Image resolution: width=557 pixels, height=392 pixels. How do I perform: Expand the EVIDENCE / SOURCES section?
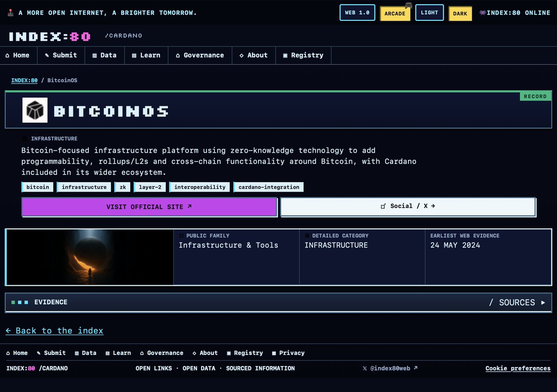(x=278, y=302)
